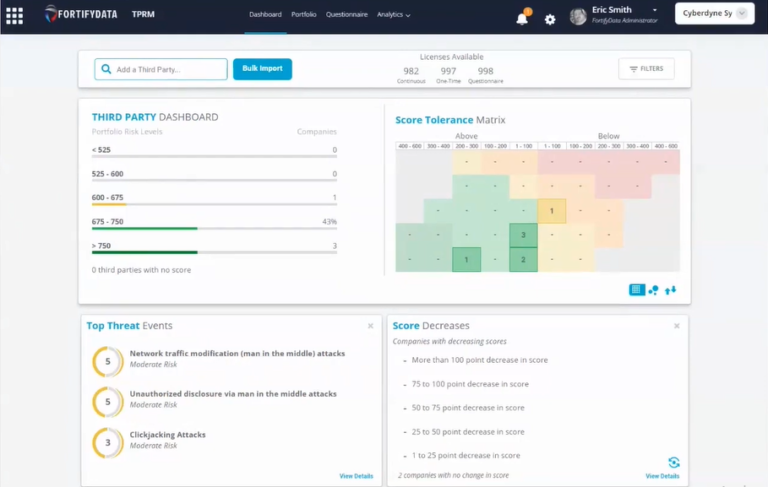Click Eric Smith's profile avatar
Image resolution: width=768 pixels, height=487 pixels.
tap(578, 16)
